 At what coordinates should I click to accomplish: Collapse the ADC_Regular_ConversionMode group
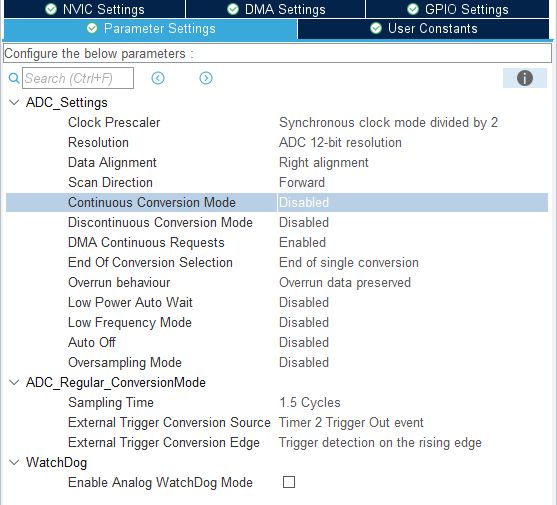pyautogui.click(x=14, y=382)
